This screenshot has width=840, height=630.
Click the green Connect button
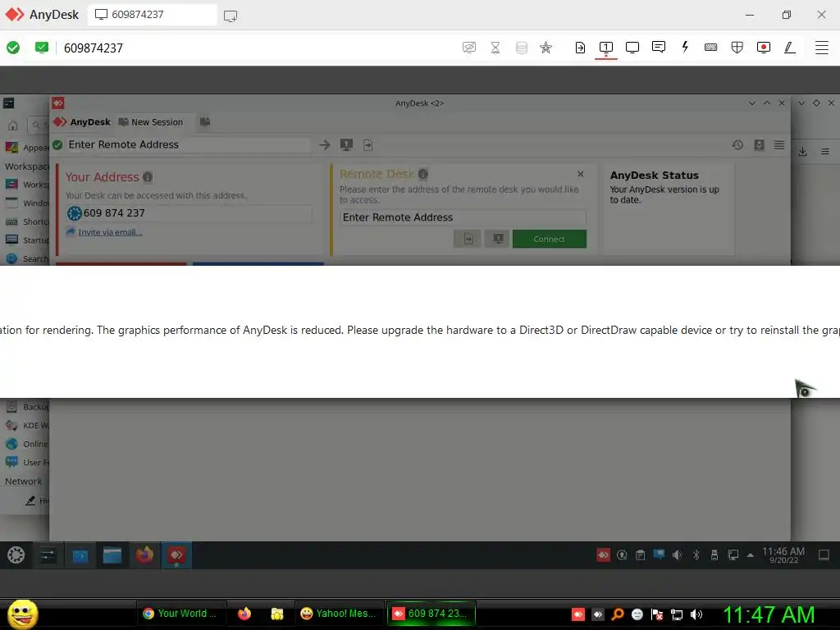(x=549, y=239)
